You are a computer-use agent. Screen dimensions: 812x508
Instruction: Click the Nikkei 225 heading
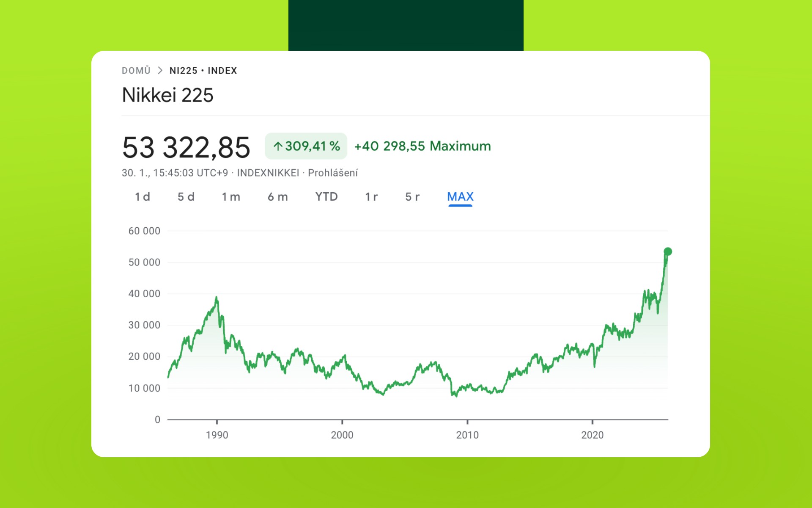[x=167, y=95]
